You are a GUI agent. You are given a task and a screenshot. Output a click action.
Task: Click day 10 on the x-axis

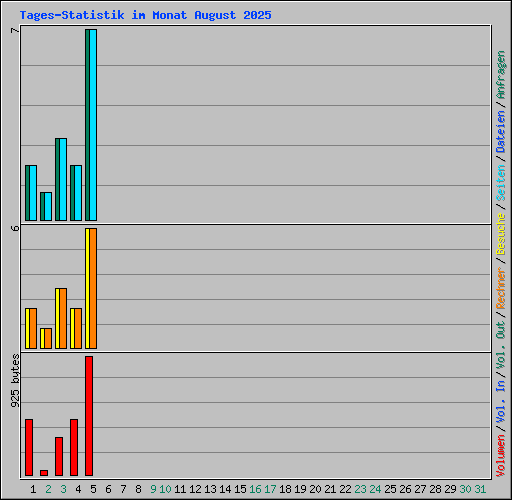tap(165, 489)
